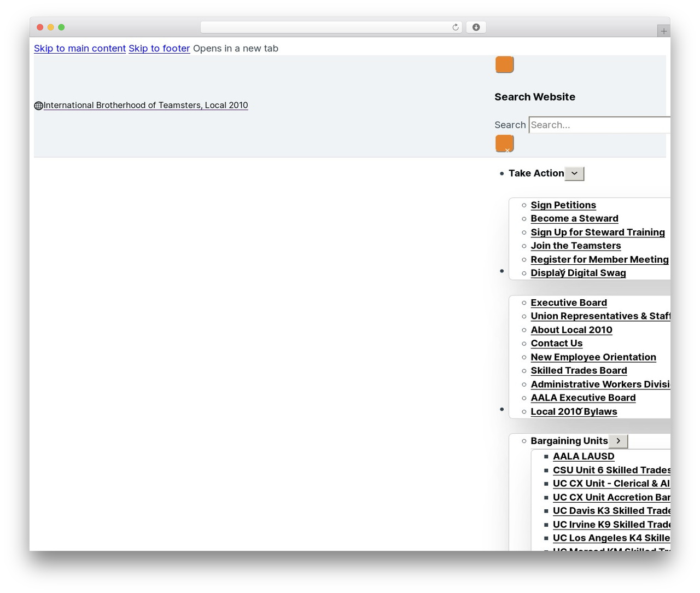The height and width of the screenshot is (593, 700).
Task: Expand the Take Action chevron dropdown
Action: coord(574,173)
